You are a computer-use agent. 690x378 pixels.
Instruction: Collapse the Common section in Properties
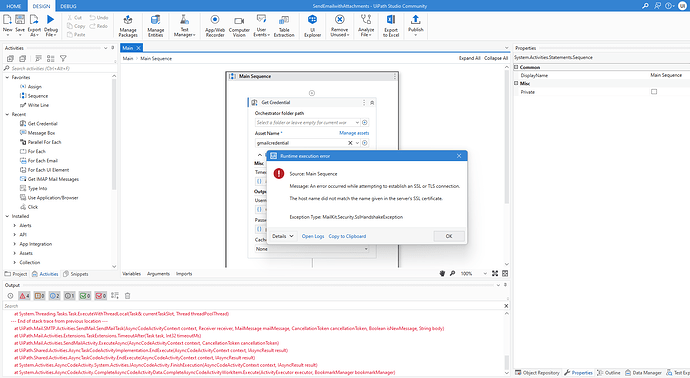516,67
